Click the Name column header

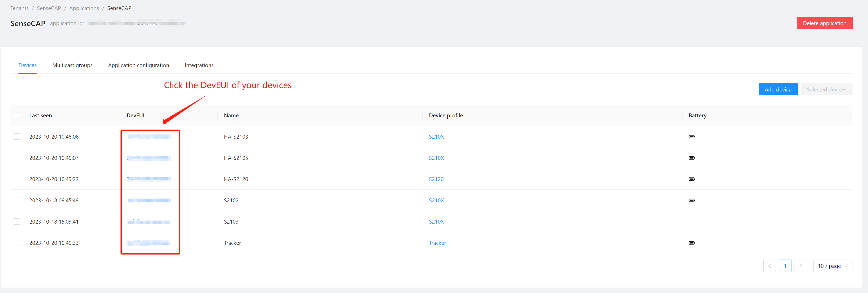231,115
